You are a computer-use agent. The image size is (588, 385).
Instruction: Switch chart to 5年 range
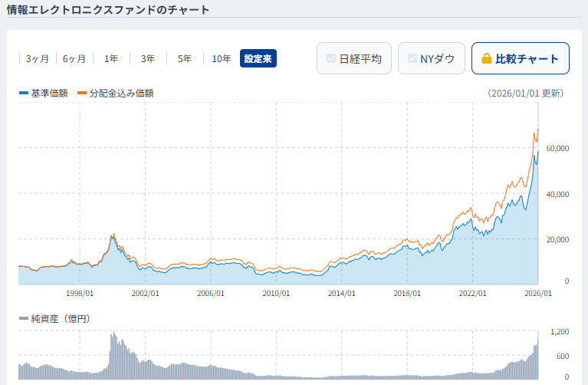tap(185, 58)
